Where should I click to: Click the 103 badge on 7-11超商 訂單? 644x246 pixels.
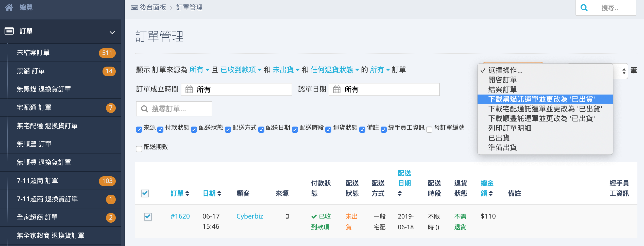(107, 181)
